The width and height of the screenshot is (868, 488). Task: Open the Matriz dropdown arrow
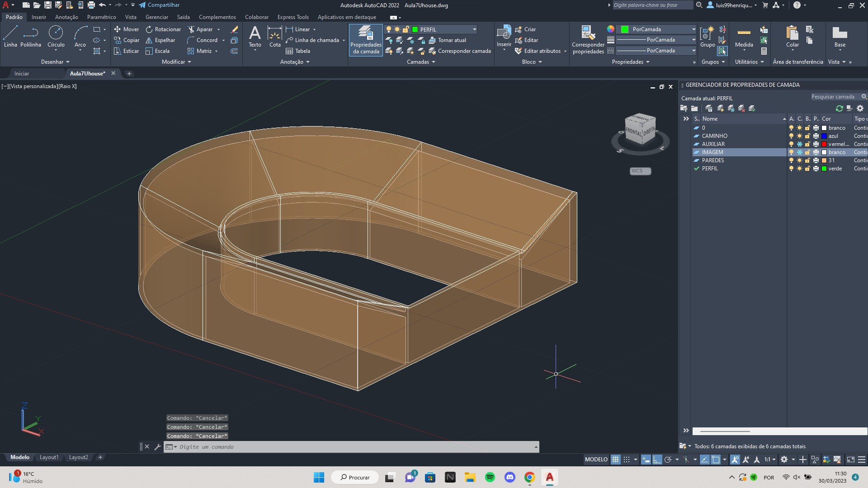216,51
